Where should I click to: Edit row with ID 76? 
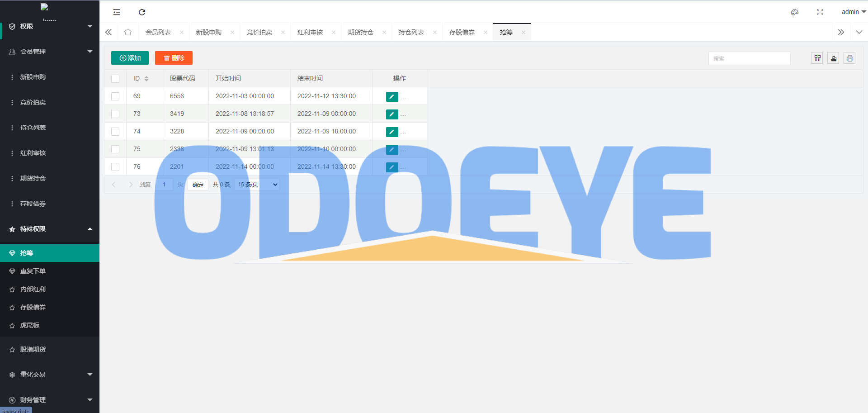(x=392, y=167)
